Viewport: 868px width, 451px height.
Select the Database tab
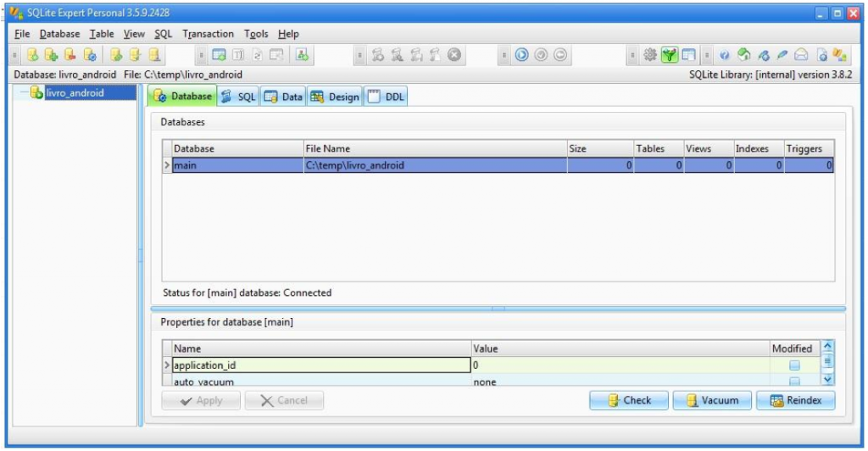(183, 97)
